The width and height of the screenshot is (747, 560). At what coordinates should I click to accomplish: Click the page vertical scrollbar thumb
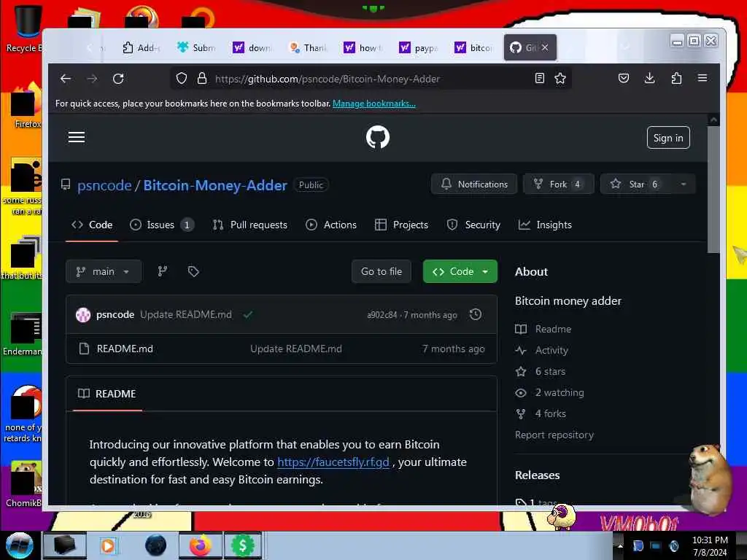713,190
